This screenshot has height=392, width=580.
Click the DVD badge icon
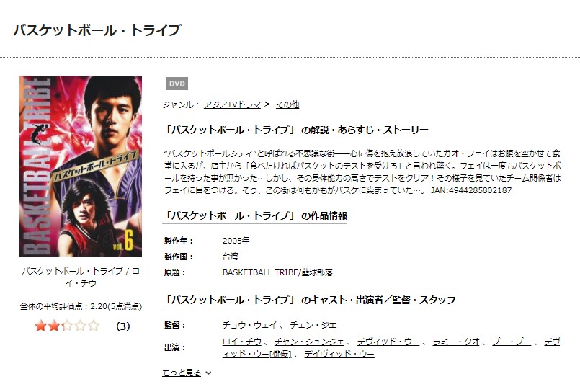(177, 84)
